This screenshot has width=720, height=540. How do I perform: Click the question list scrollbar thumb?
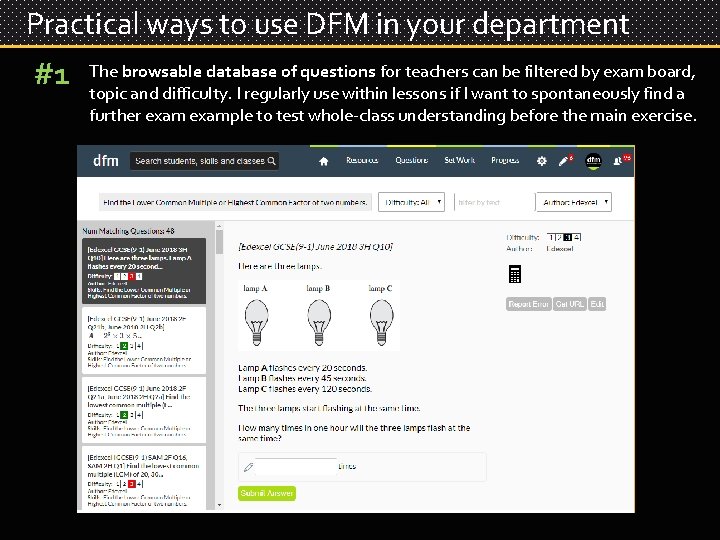219,242
